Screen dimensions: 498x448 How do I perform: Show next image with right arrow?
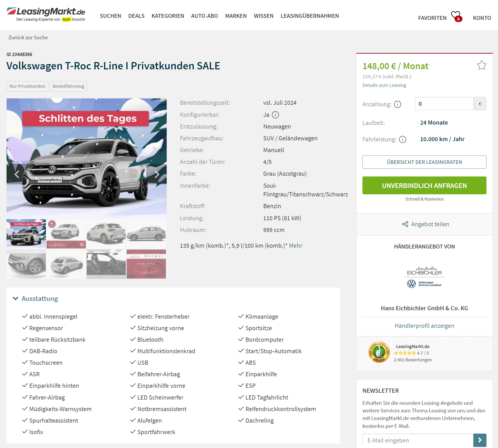[x=157, y=174]
